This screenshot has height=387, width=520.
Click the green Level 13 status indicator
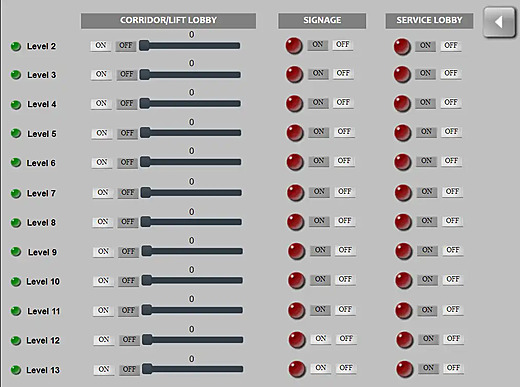[16, 370]
